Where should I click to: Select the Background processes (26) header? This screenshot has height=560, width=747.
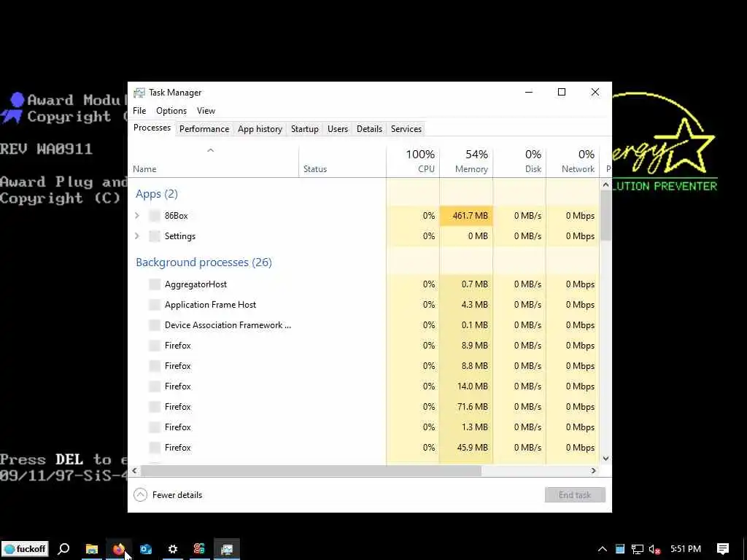tap(204, 262)
